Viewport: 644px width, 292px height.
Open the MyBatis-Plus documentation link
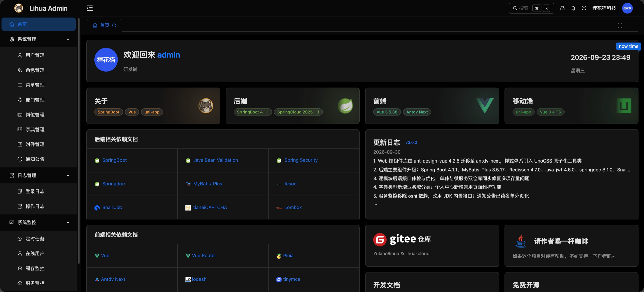[208, 184]
